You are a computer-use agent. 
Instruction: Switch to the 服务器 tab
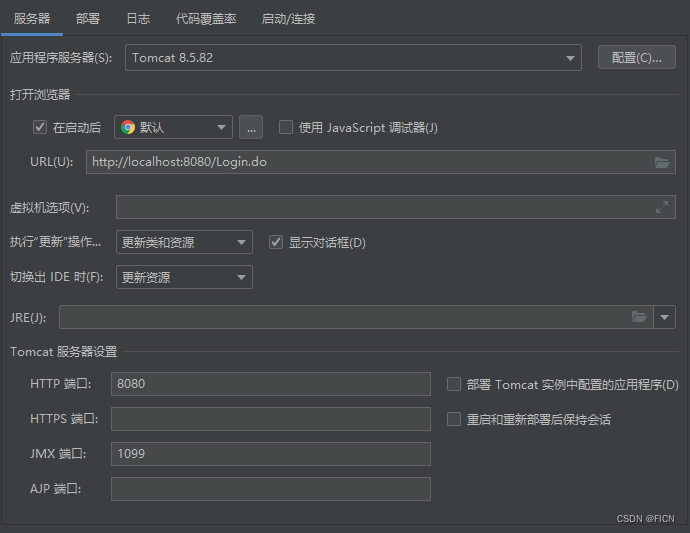pos(32,18)
